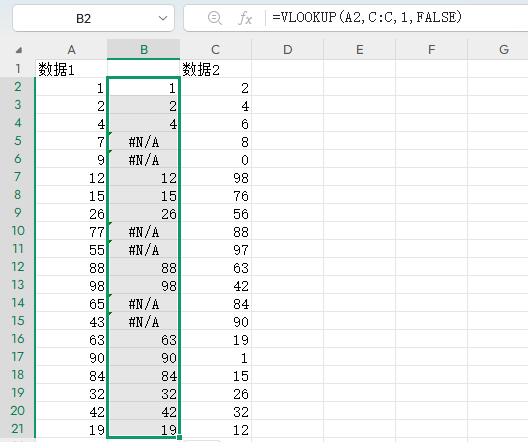Click cell A15 with value 43
528x442 pixels.
click(71, 321)
